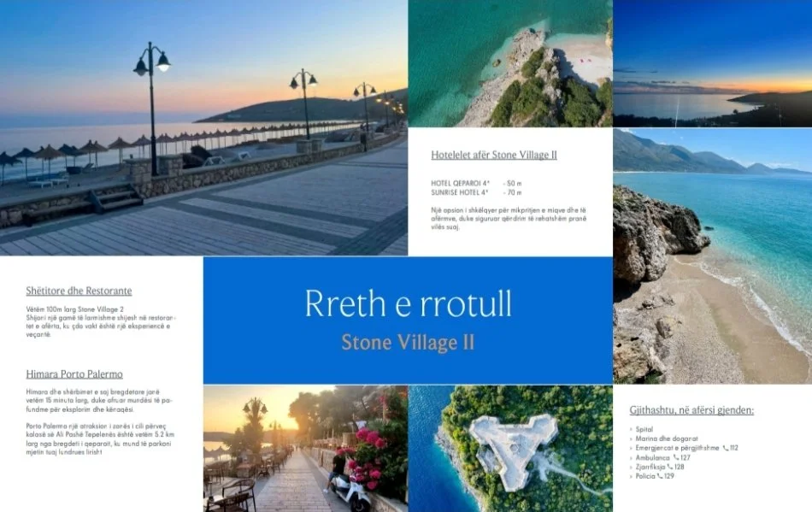Click the bullet arrow before Marina dhe doganat
This screenshot has height=512, width=812.
[632, 438]
